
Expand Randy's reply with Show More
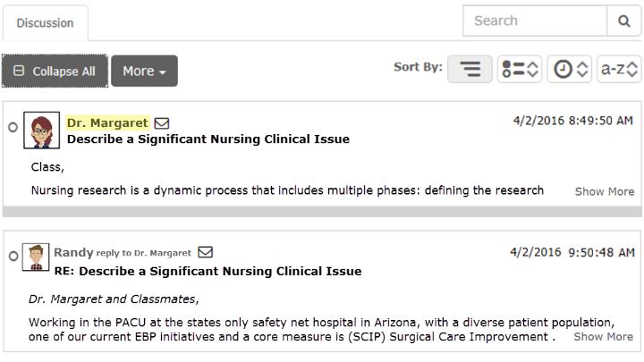point(604,337)
